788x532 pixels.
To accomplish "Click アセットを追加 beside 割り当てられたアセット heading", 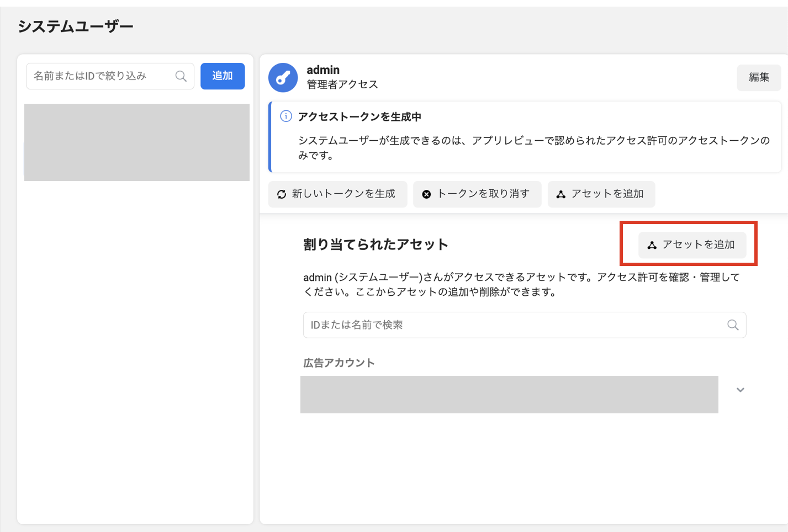I will point(692,245).
